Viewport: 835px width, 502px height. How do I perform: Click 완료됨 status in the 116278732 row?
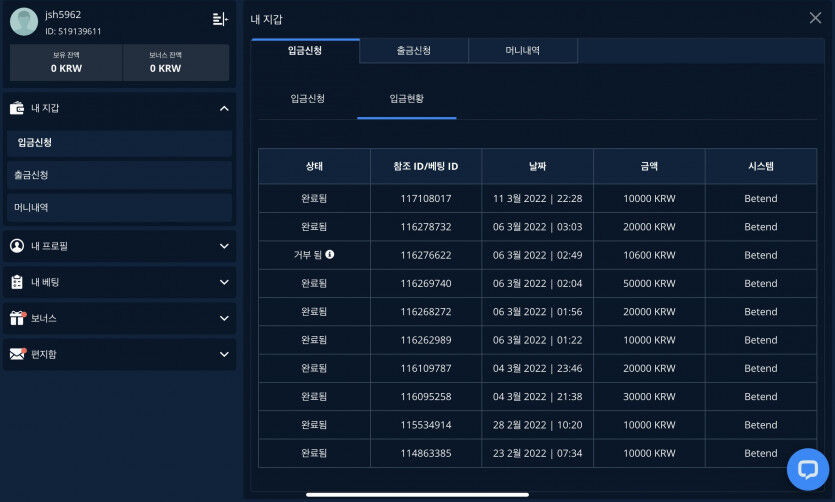tap(314, 227)
